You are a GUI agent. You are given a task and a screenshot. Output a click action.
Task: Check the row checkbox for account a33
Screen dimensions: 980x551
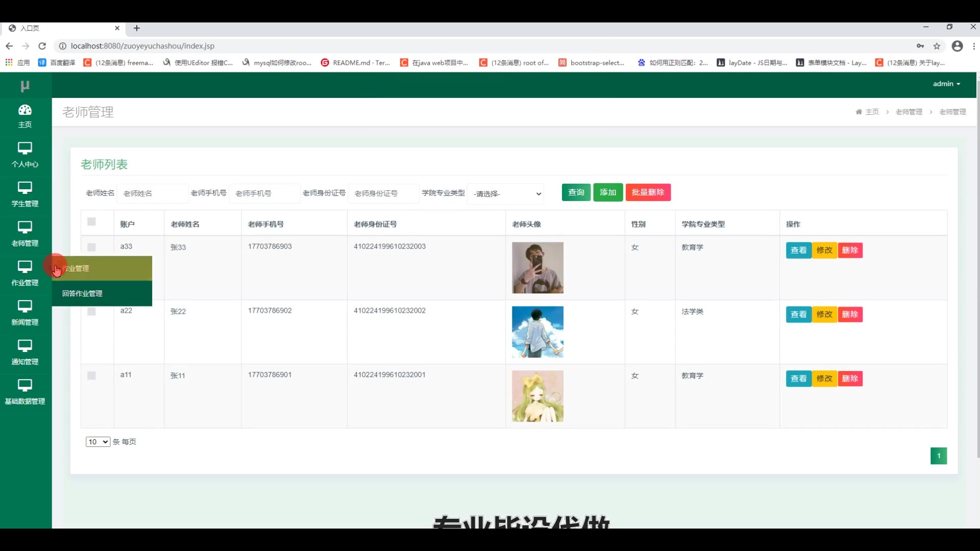tap(91, 247)
